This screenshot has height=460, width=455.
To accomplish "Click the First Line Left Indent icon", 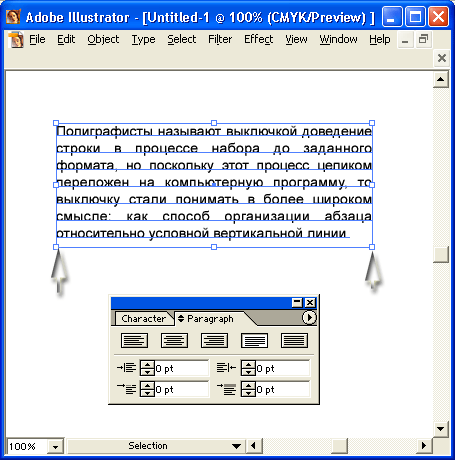I will [126, 389].
